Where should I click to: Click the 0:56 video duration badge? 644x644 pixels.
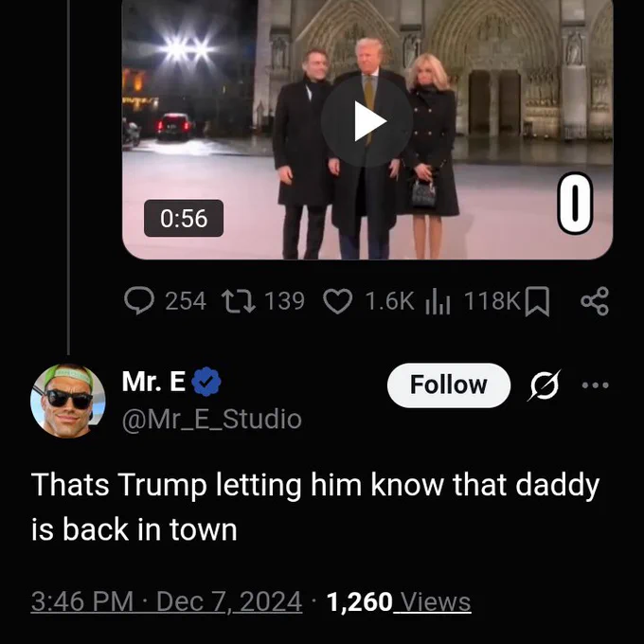pyautogui.click(x=184, y=218)
